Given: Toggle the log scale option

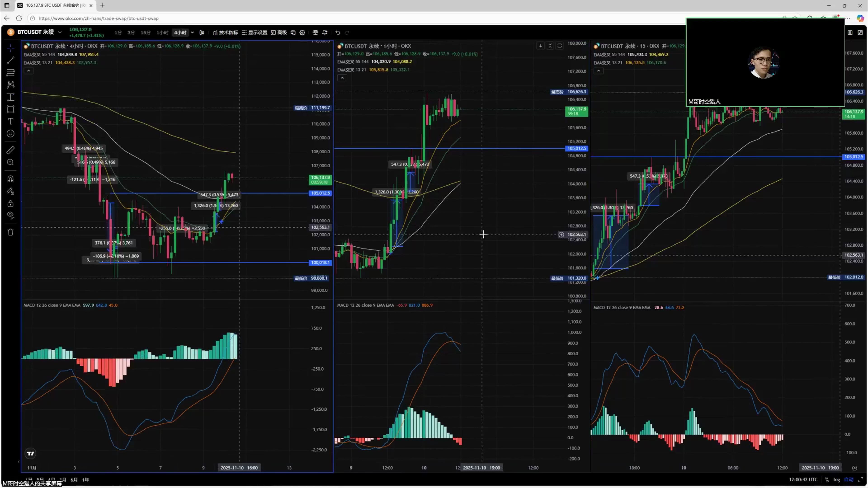Looking at the screenshot, I should coord(837,480).
